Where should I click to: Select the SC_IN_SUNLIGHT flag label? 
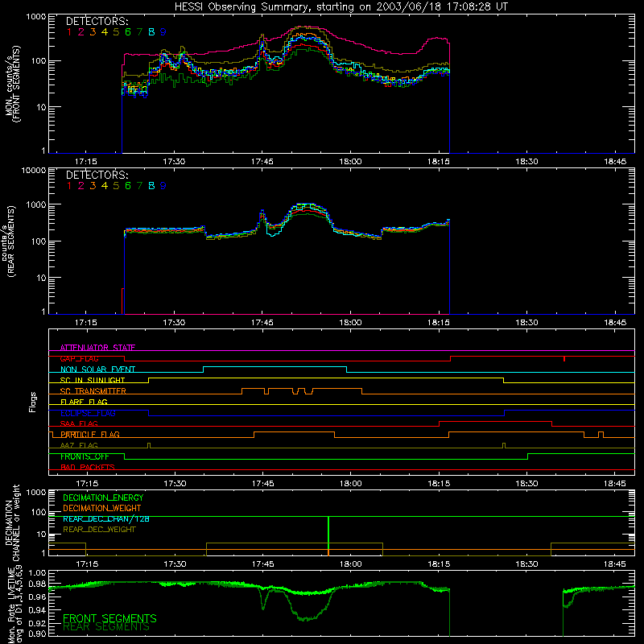click(x=93, y=380)
